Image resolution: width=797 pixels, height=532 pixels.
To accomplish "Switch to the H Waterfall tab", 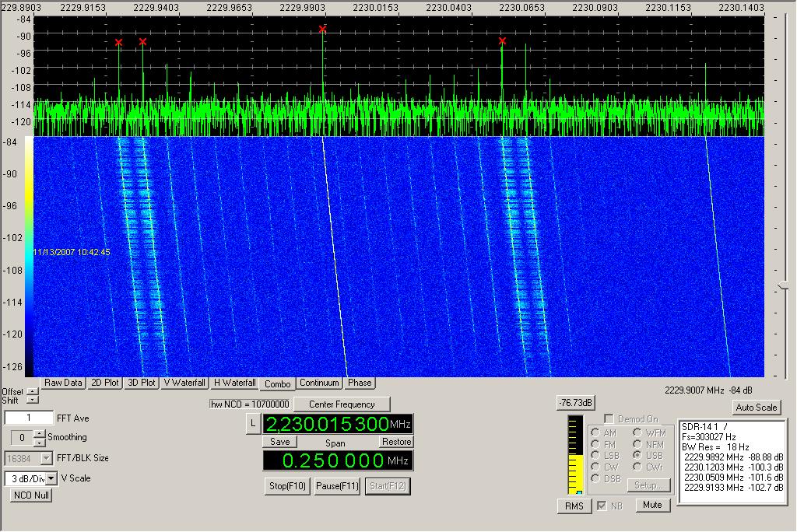I will pyautogui.click(x=234, y=383).
